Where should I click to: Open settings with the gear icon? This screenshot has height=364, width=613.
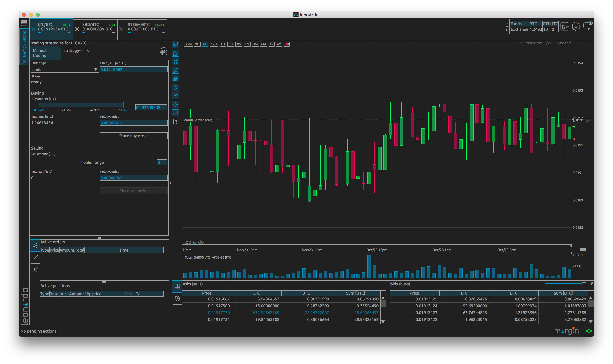point(576,26)
